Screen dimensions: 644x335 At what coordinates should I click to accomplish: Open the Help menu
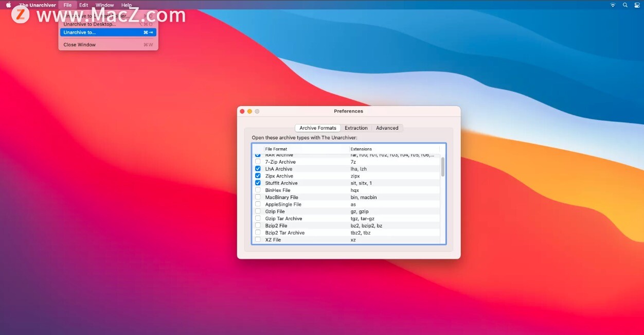(x=127, y=5)
